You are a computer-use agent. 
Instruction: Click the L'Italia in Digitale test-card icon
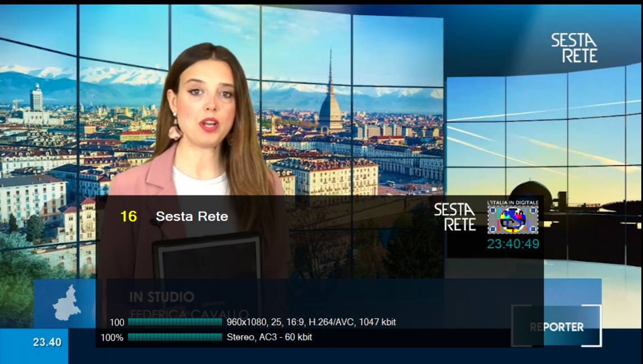tap(513, 217)
